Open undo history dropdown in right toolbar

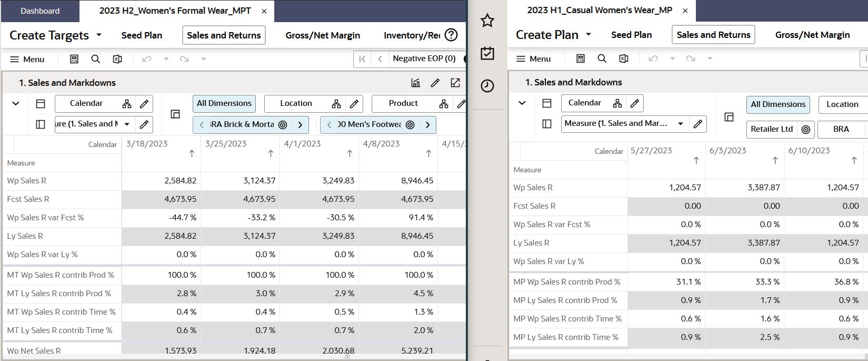tap(672, 58)
